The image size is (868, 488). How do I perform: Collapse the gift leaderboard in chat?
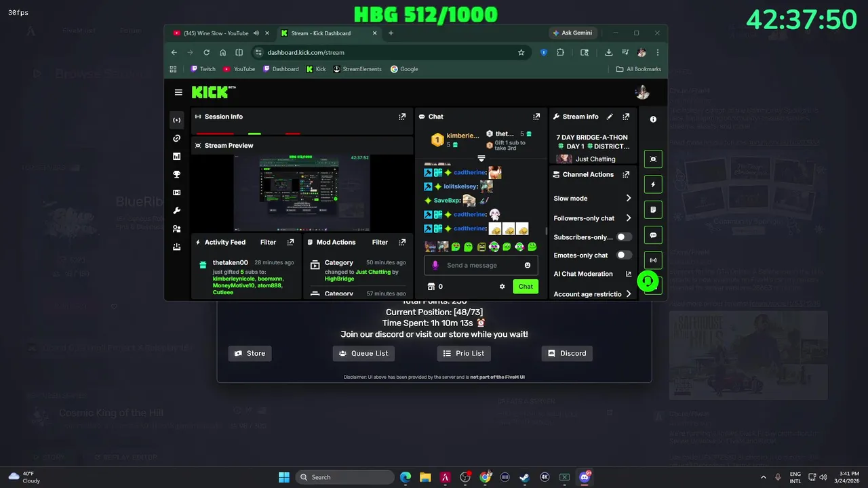481,158
